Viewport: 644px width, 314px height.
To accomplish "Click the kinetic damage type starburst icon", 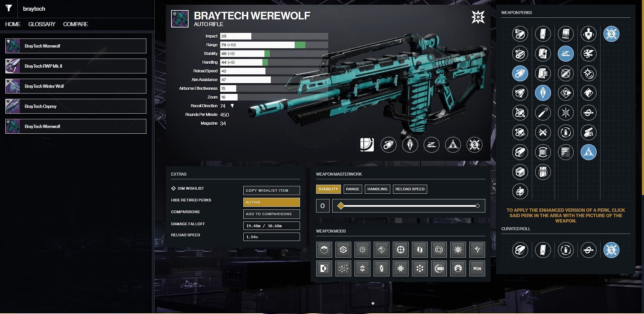I will 478,17.
